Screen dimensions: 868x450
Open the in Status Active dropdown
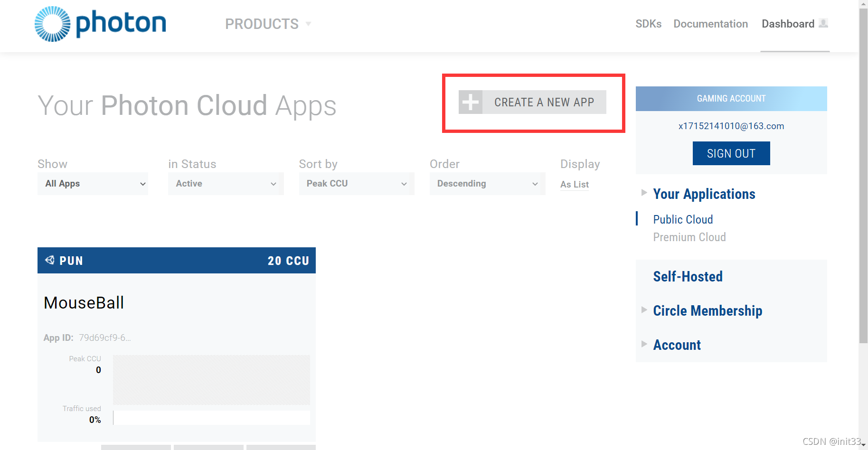[x=226, y=184]
